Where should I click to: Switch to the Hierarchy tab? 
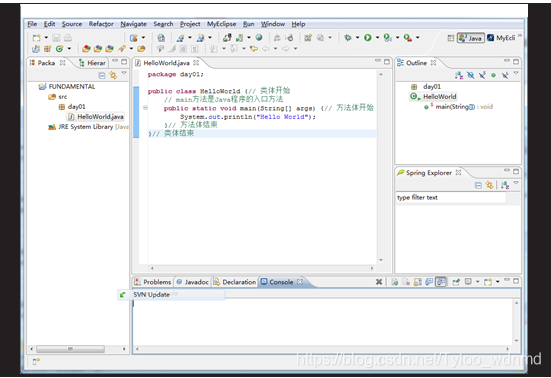click(92, 63)
